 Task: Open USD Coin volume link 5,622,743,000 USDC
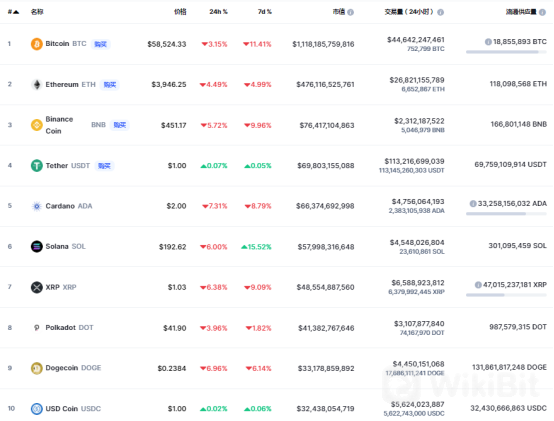click(414, 414)
